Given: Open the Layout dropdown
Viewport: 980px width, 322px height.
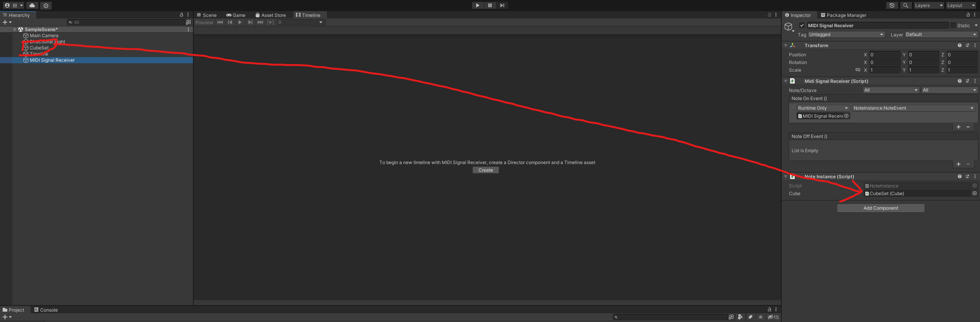Looking at the screenshot, I should click(961, 5).
